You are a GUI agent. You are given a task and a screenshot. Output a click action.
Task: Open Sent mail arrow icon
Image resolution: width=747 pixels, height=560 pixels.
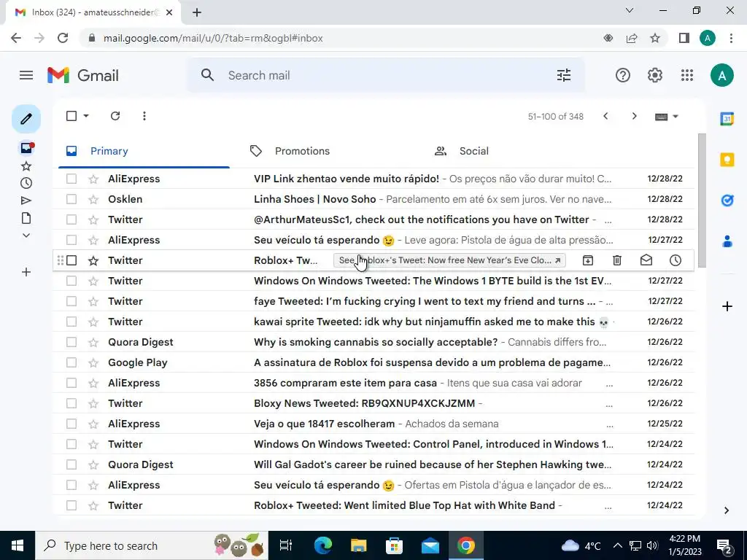(x=26, y=201)
